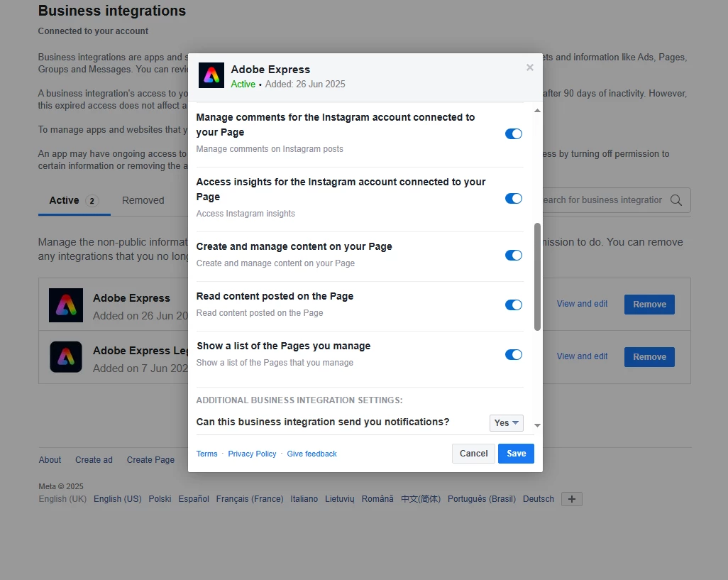Remove the Adobe Express Legacy integration
The image size is (728, 580).
coord(649,357)
